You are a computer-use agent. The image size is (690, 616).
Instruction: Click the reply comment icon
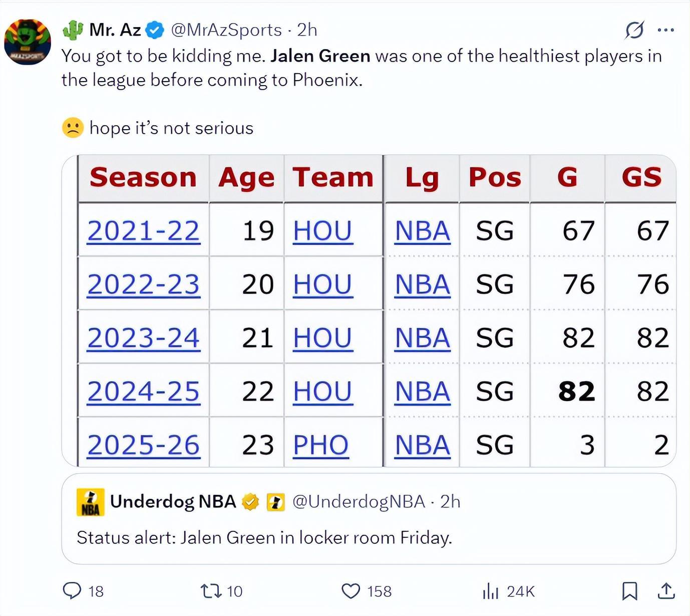[x=72, y=591]
